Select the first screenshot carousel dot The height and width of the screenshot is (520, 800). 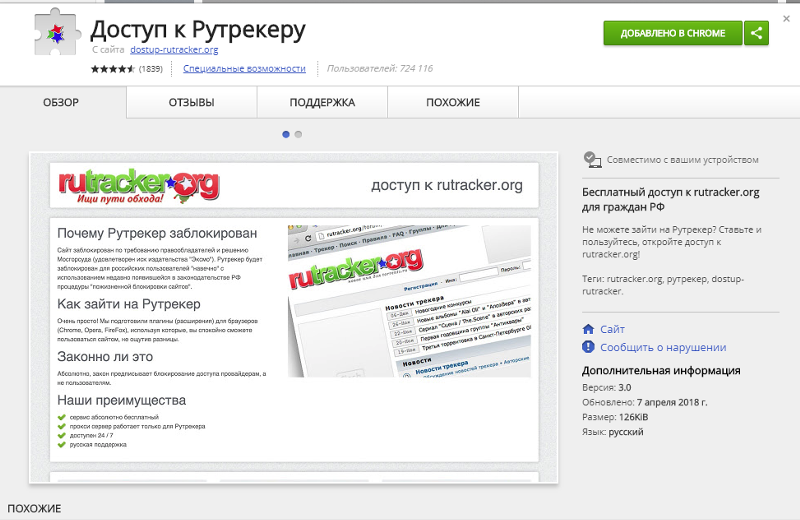[286, 134]
